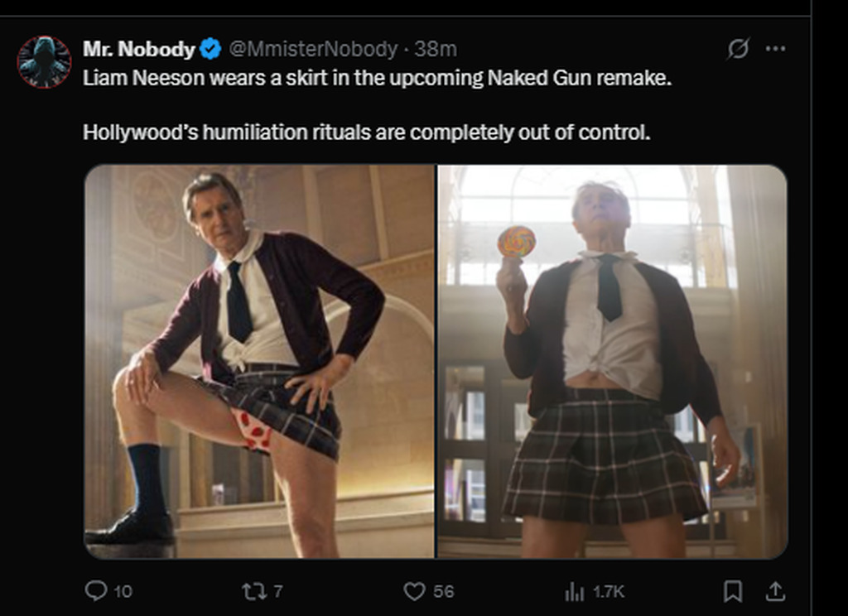Visit the @MmisterNobody handle link
The width and height of the screenshot is (848, 616).
click(312, 50)
